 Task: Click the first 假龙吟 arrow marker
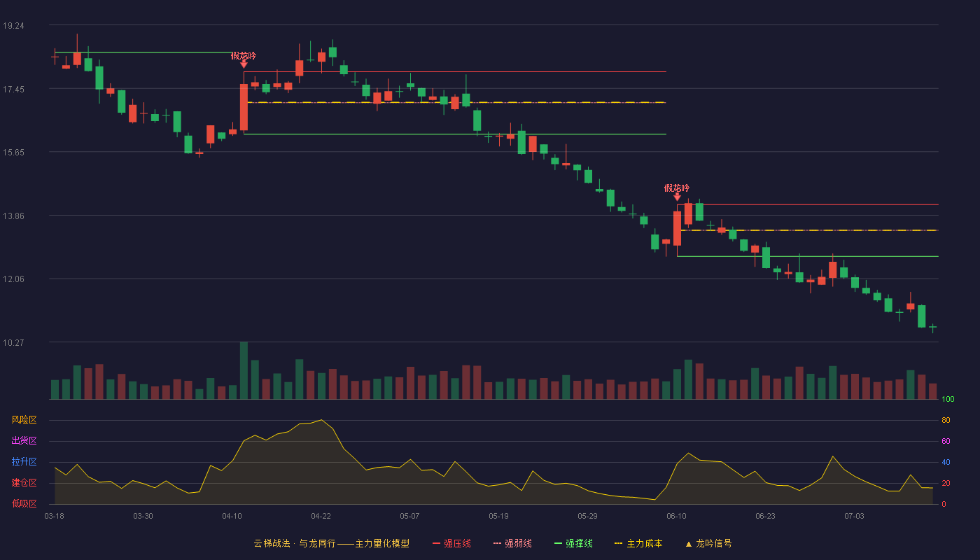pos(244,64)
